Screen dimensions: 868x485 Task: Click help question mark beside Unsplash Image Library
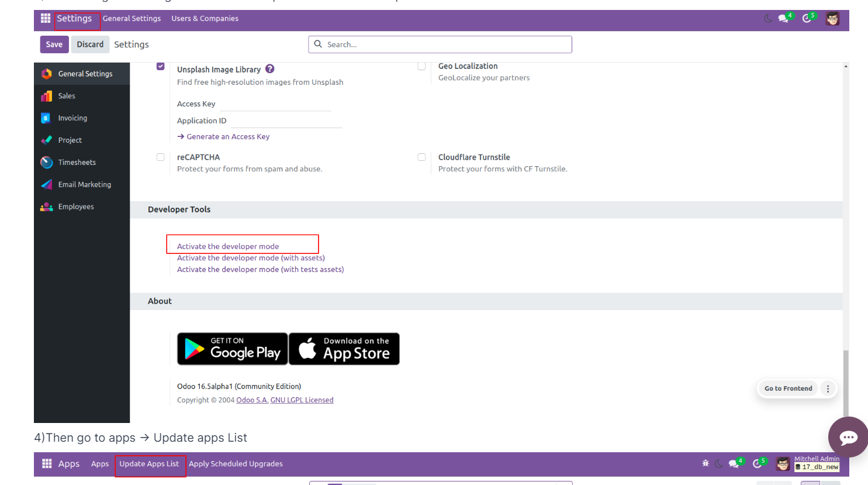tap(270, 68)
